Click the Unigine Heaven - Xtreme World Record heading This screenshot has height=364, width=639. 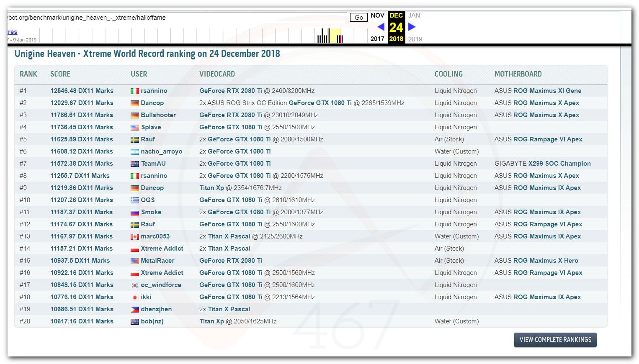(147, 54)
